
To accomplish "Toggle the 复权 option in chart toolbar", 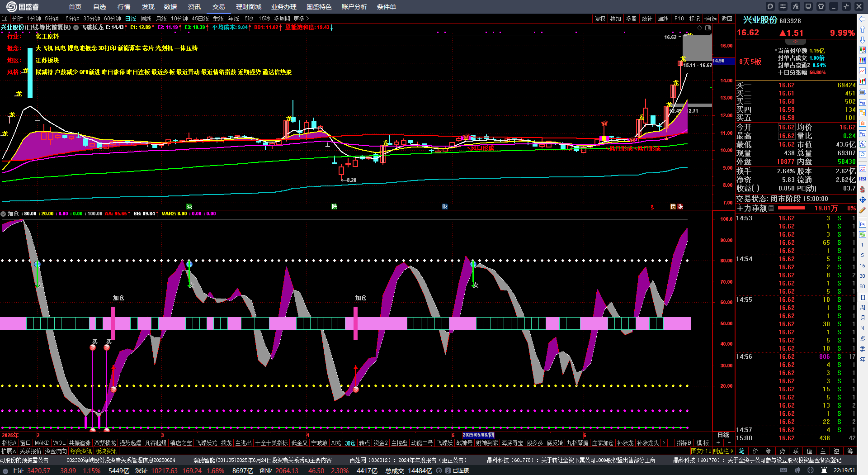I will point(600,19).
